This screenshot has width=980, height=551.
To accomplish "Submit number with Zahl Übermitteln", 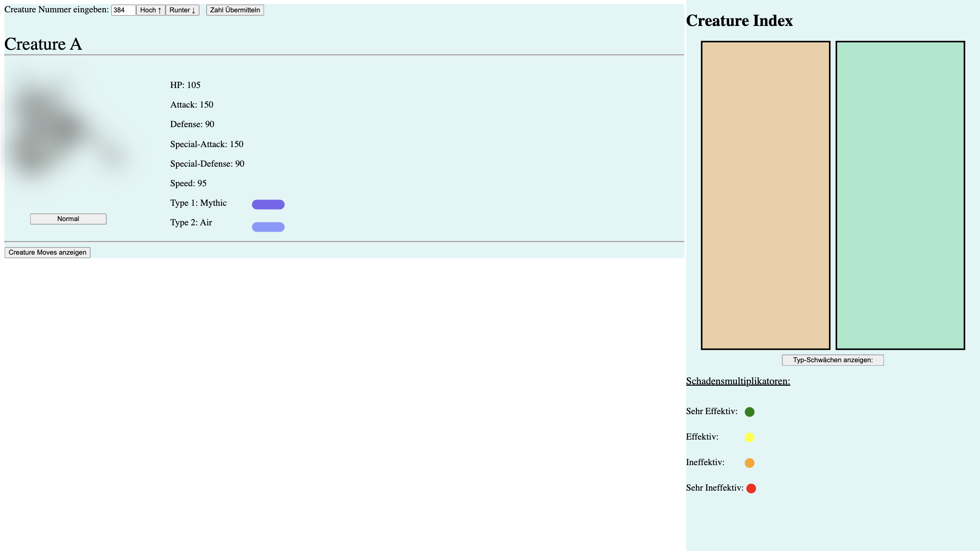I will point(235,10).
